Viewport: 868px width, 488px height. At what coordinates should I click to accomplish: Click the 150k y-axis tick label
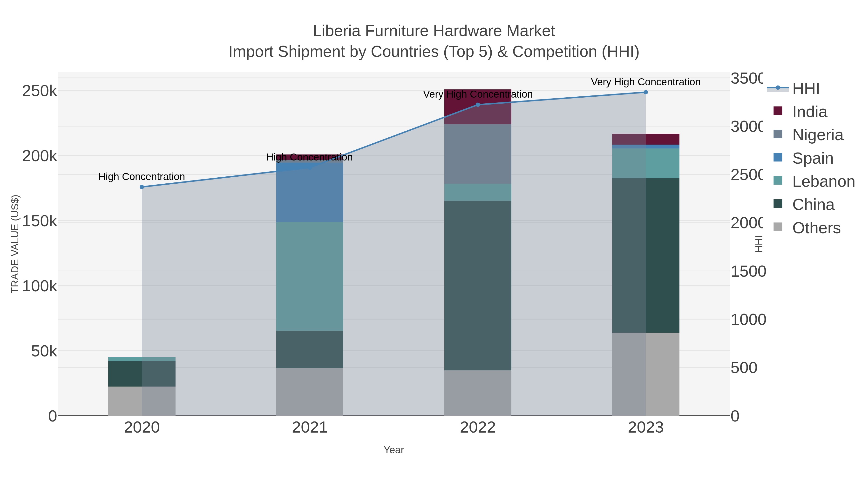click(x=40, y=221)
